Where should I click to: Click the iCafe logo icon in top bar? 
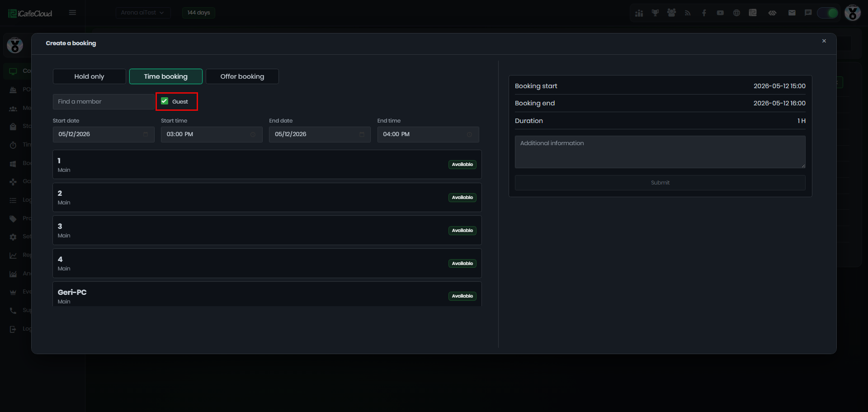(x=753, y=13)
